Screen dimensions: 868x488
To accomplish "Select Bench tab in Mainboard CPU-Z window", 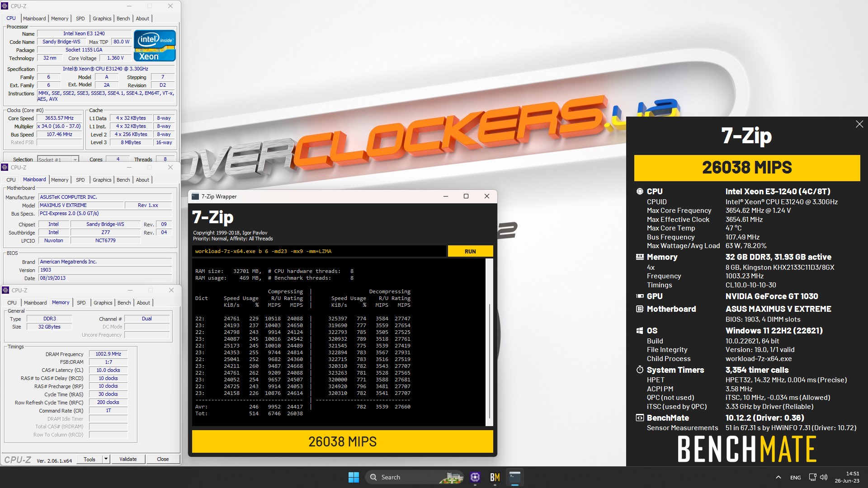I will click(x=123, y=180).
